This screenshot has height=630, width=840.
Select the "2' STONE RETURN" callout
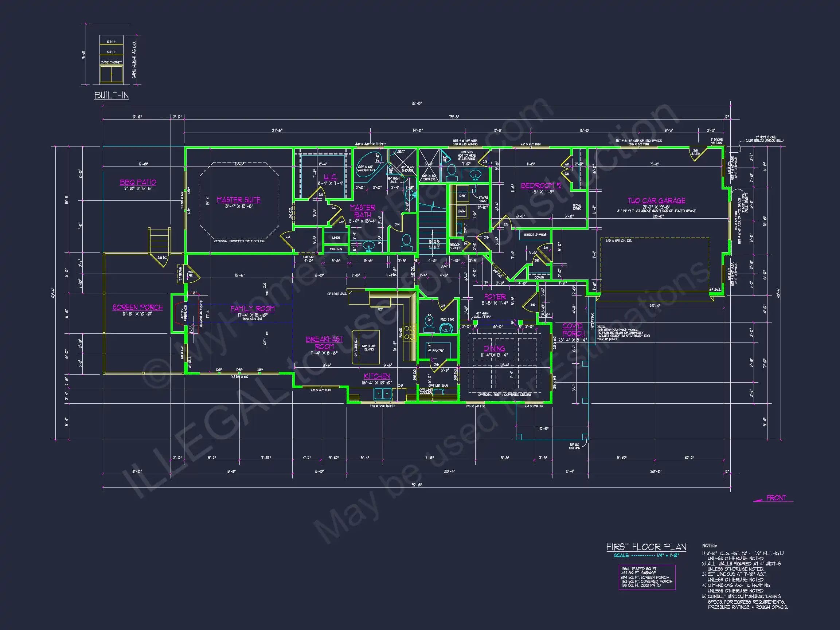[716, 141]
